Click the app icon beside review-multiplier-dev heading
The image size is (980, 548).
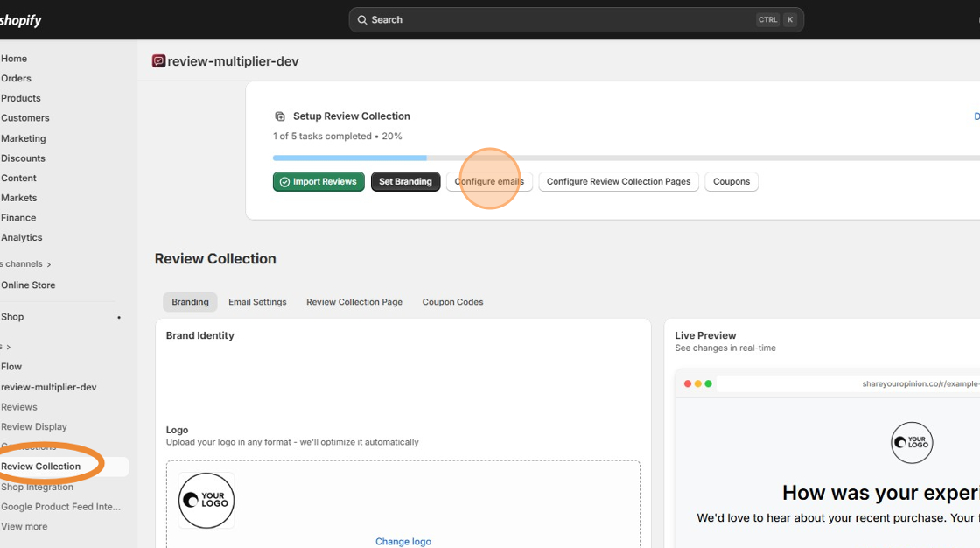[157, 61]
